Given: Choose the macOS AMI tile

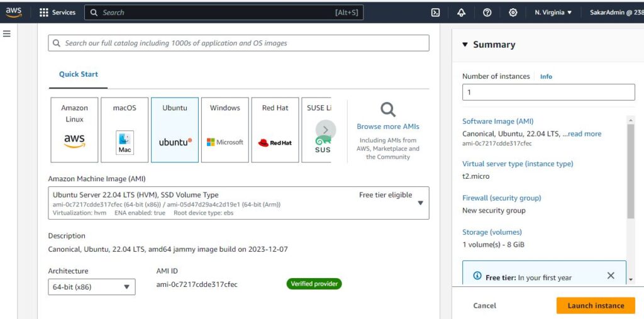Looking at the screenshot, I should [x=125, y=130].
